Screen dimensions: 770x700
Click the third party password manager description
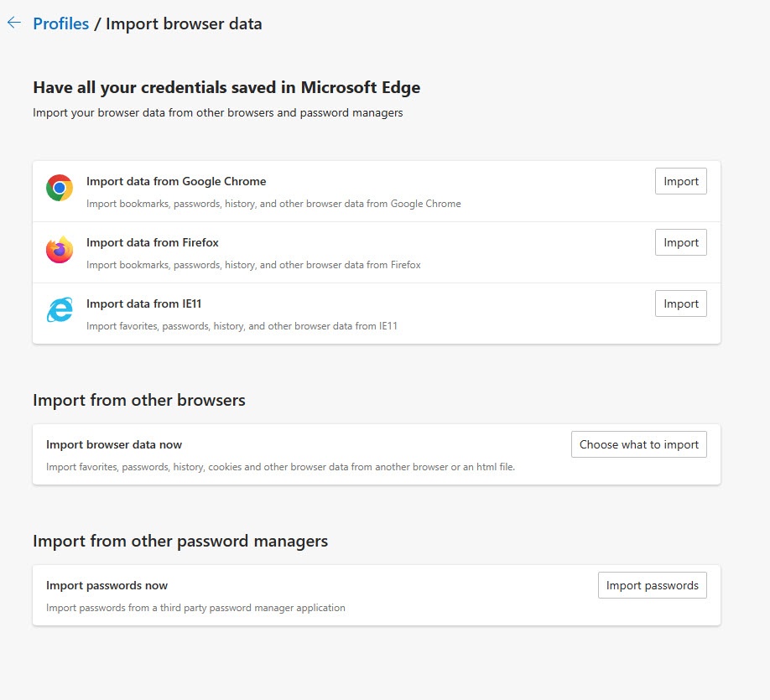click(195, 608)
